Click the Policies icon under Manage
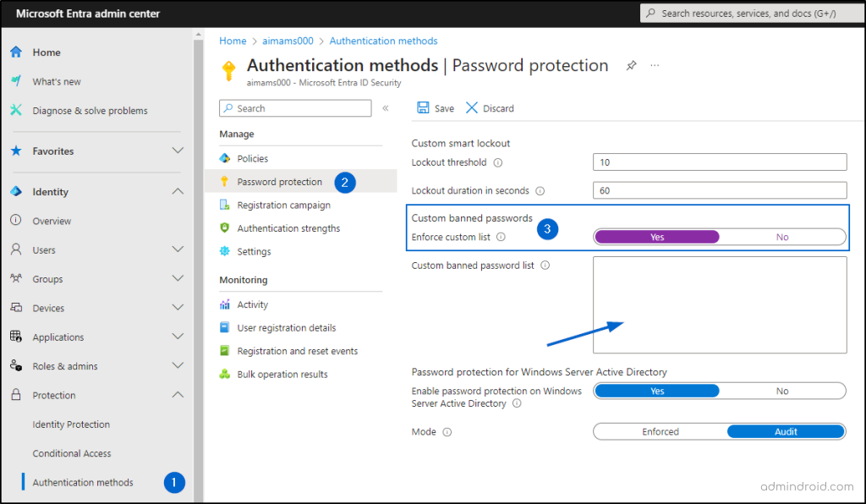 click(225, 158)
